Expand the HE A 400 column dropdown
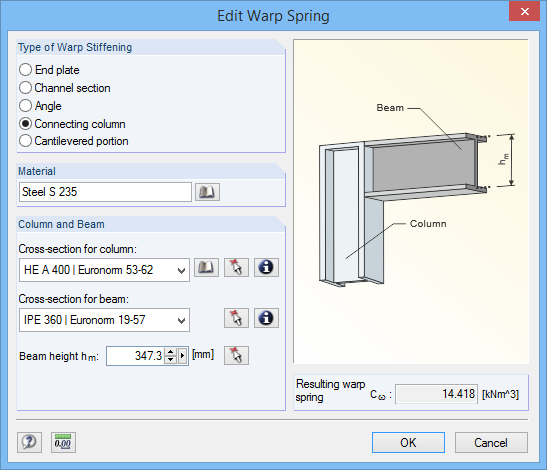Viewport: 547px width, 470px height. [181, 270]
